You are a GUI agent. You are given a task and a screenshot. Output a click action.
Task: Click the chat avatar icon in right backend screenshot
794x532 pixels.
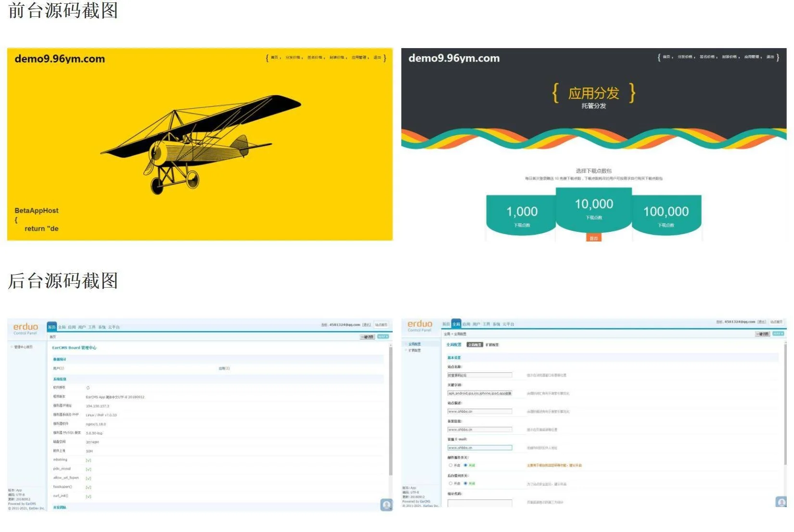[781, 502]
